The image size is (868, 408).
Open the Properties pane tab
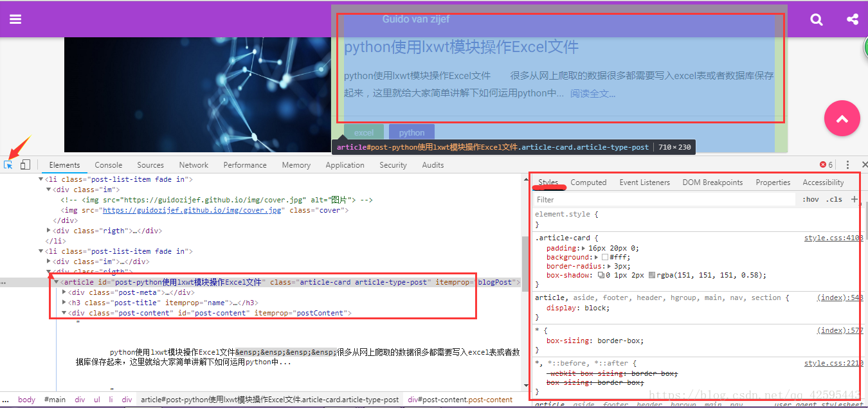click(773, 182)
